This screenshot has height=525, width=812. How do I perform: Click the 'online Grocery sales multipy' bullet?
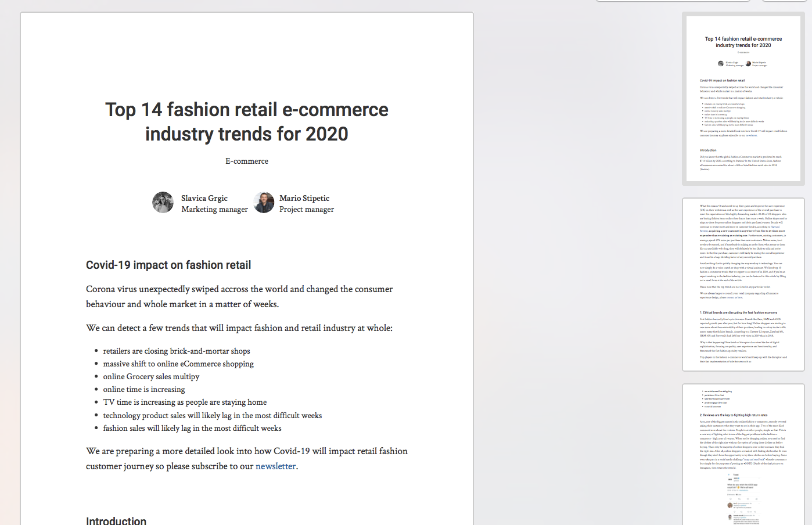151,377
